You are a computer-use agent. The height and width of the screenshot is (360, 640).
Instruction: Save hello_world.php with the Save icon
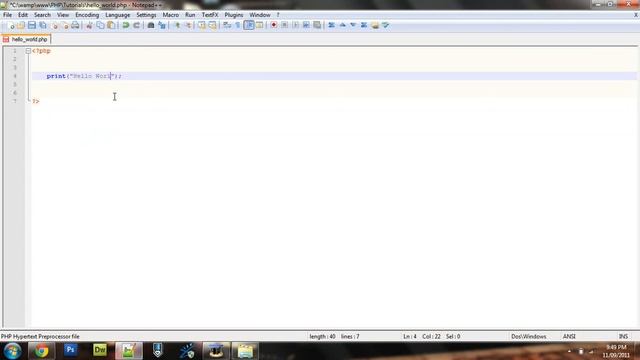(x=31, y=25)
